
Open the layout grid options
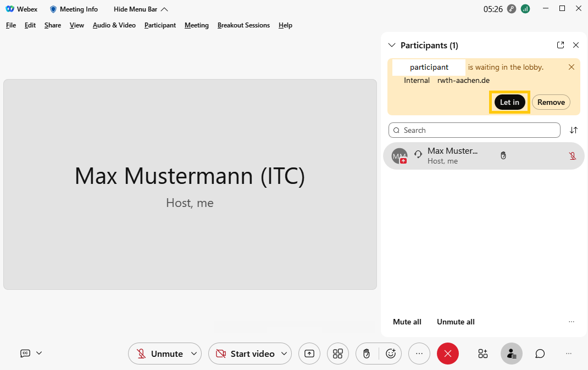(338, 354)
